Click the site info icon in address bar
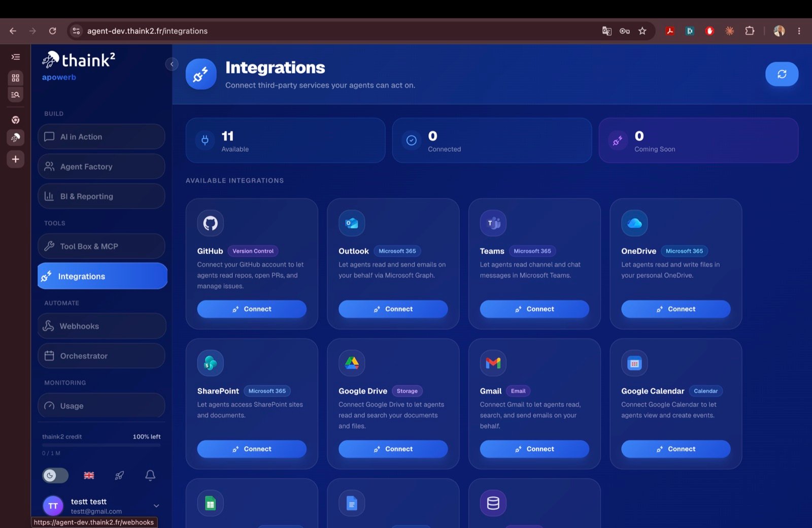 pos(76,31)
